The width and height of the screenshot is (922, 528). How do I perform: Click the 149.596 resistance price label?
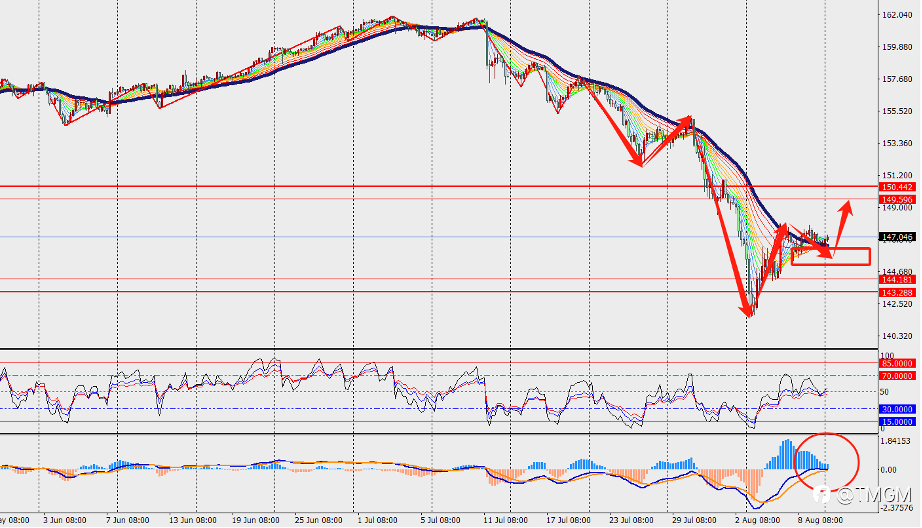point(897,200)
